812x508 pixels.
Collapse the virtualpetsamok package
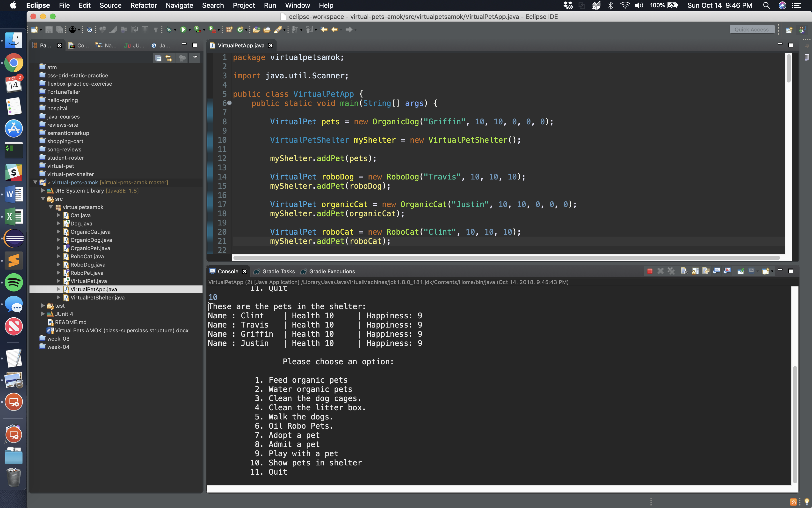point(51,207)
